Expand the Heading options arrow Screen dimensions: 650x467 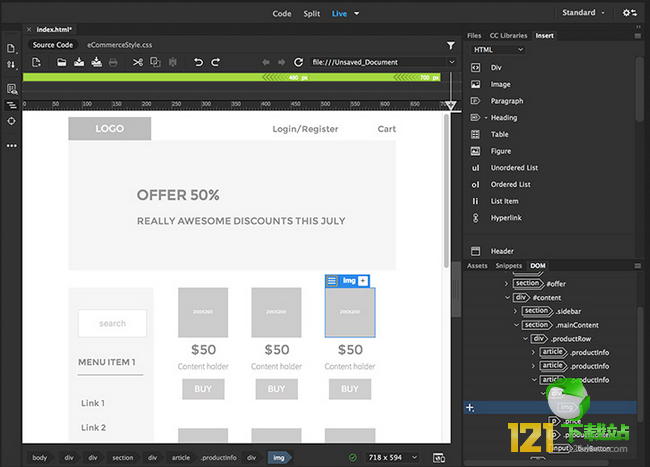(x=486, y=118)
